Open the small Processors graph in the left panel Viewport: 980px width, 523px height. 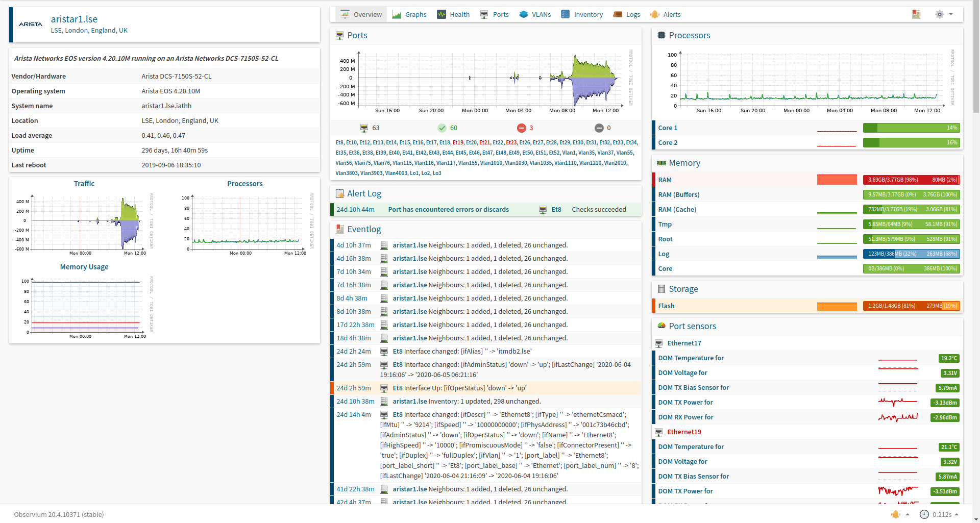tap(245, 223)
